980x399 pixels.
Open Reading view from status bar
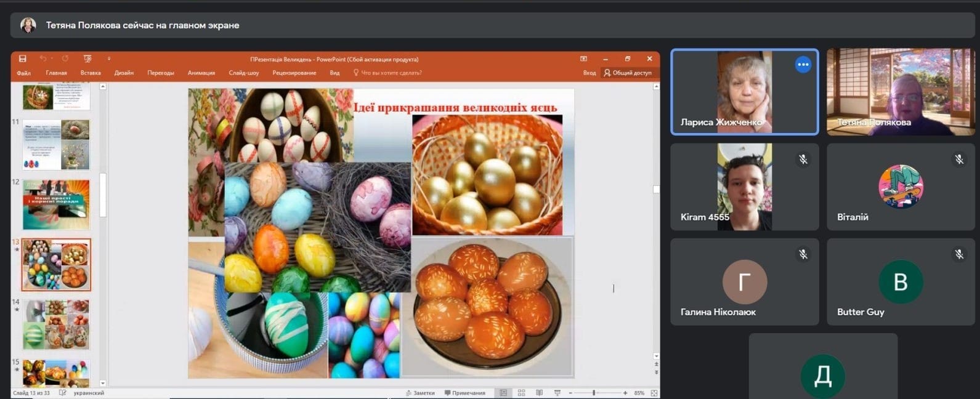point(540,393)
